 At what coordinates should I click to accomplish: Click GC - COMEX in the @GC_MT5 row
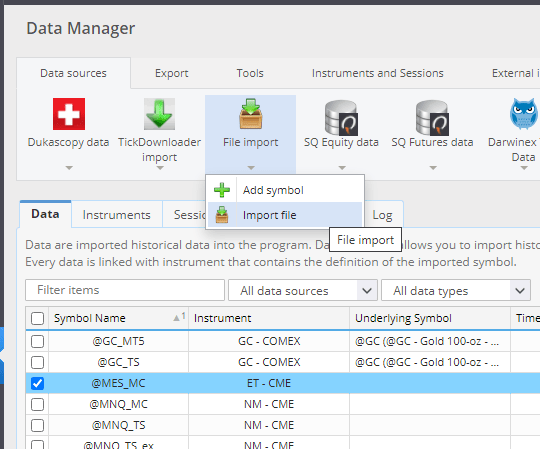tap(269, 341)
